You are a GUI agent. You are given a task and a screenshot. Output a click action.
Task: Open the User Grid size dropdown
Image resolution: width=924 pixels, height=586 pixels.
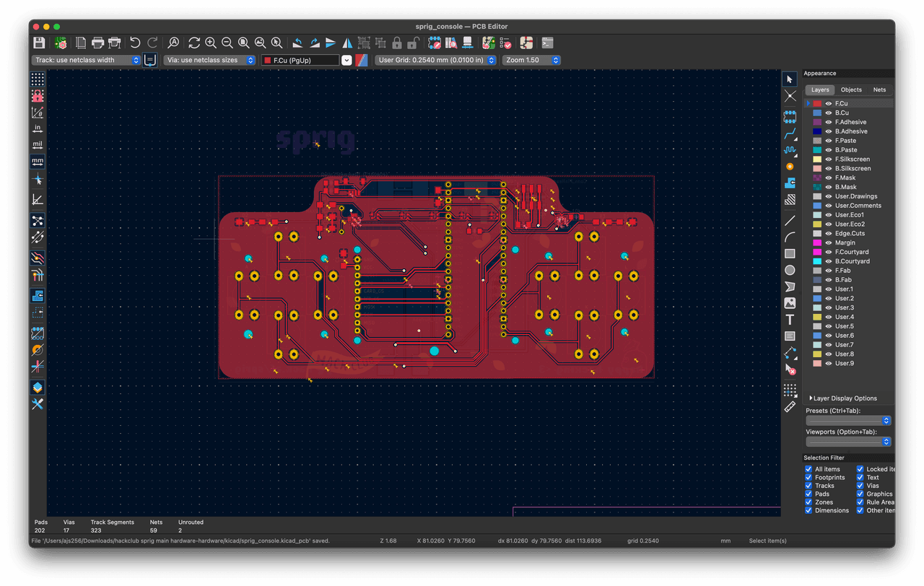(436, 61)
